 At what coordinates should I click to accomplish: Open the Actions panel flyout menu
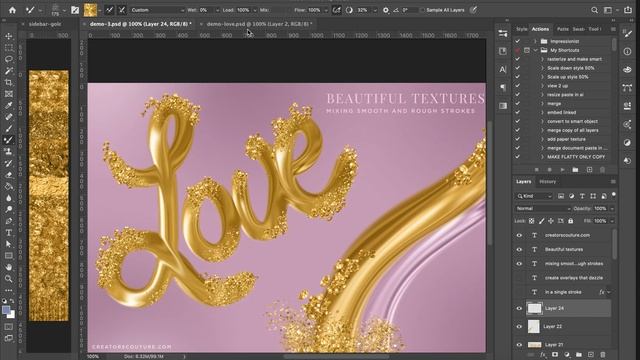coord(613,29)
